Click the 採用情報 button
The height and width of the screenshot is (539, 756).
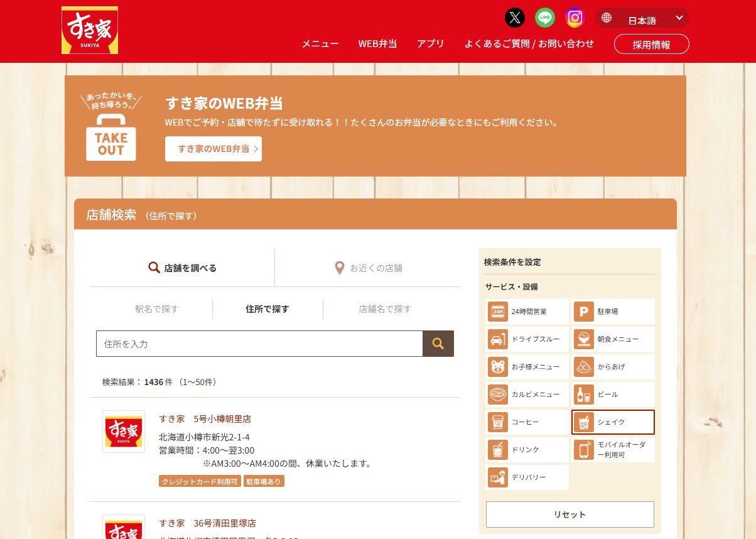651,45
